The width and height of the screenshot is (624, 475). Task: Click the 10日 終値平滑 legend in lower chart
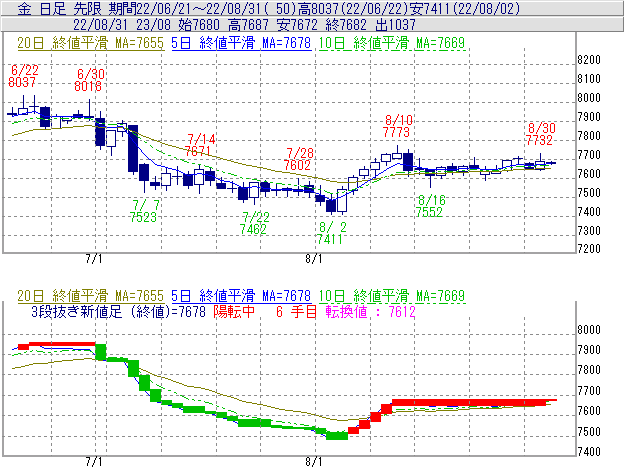pyautogui.click(x=392, y=296)
